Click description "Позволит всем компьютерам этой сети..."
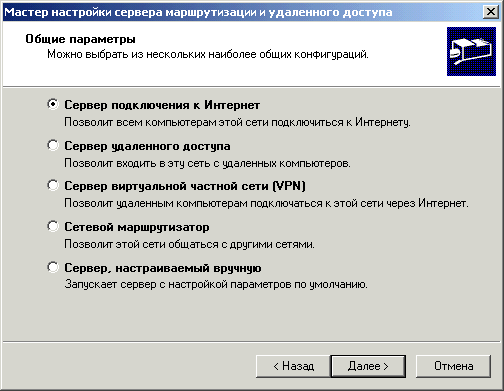Viewport: 504px width, 391px height. point(237,122)
